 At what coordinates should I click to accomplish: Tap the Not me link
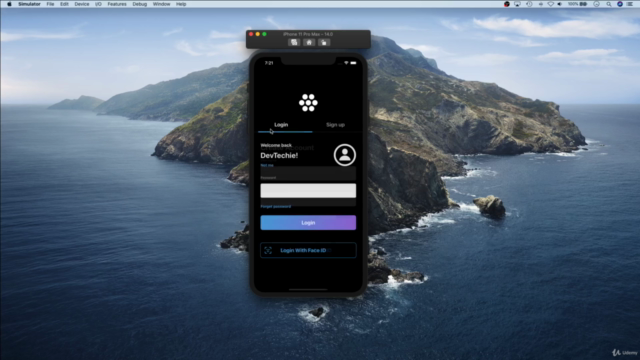click(267, 165)
